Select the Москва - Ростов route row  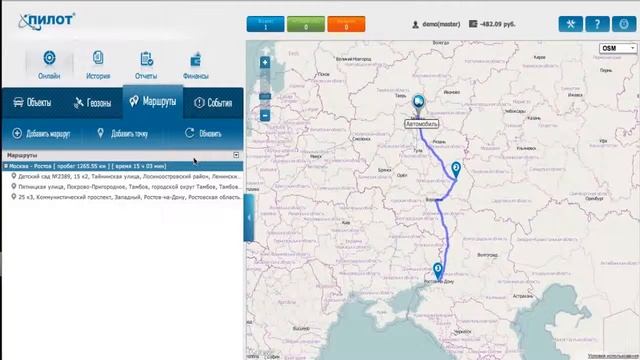pos(122,166)
